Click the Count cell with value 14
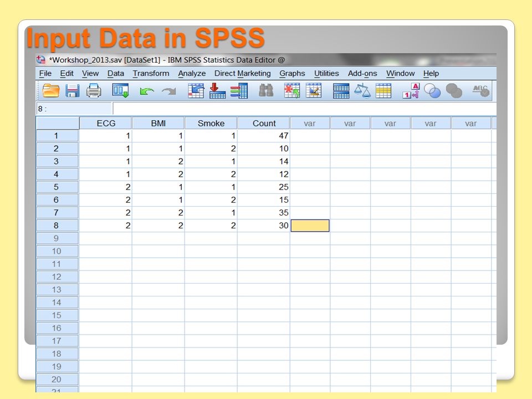Viewport: 532px width, 399px height. [264, 161]
